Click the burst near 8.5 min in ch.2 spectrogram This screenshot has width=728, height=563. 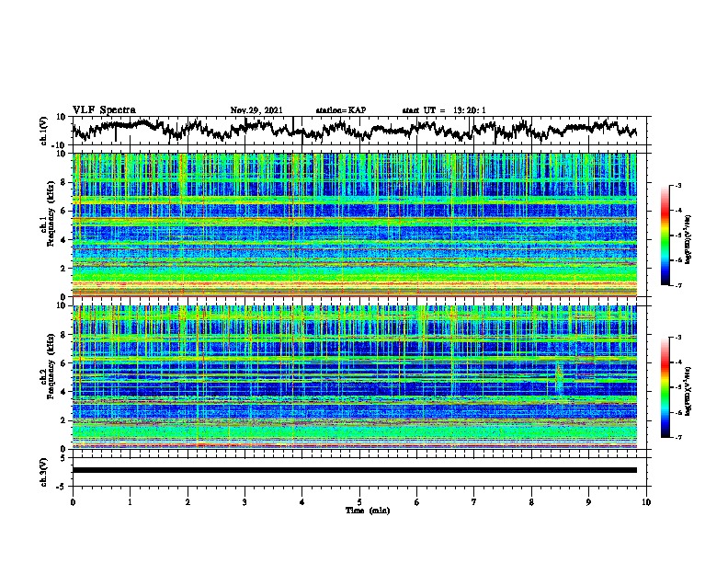[559, 379]
